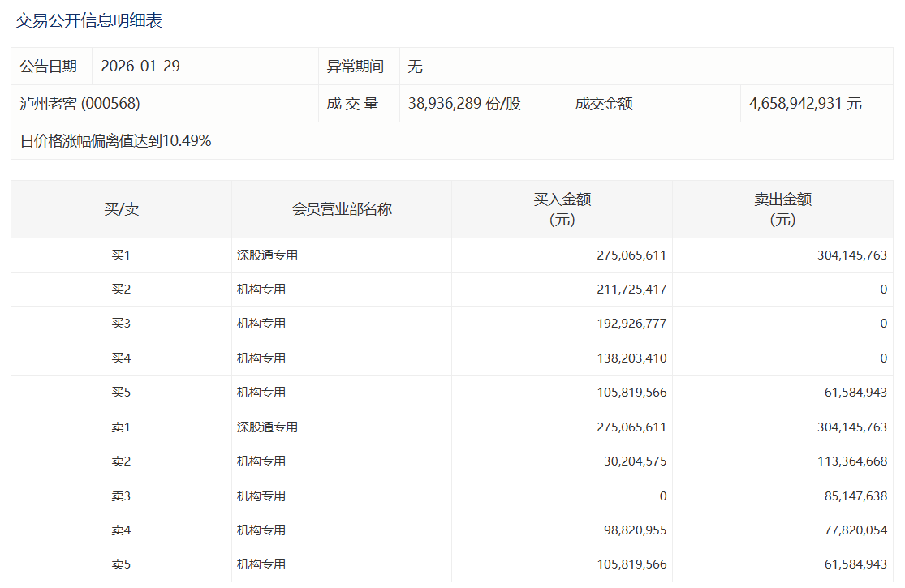Click the turnover value 4,658,942,931 元
905x588 pixels.
coord(805,104)
